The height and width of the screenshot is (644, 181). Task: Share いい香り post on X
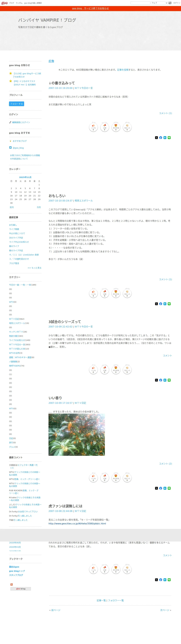[x=156, y=488]
